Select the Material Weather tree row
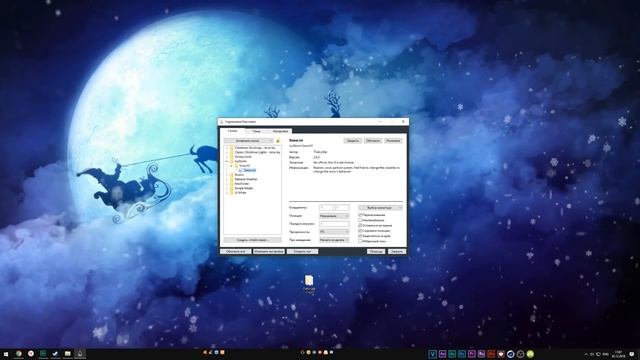Image resolution: width=640 pixels, height=360 pixels. (x=246, y=179)
